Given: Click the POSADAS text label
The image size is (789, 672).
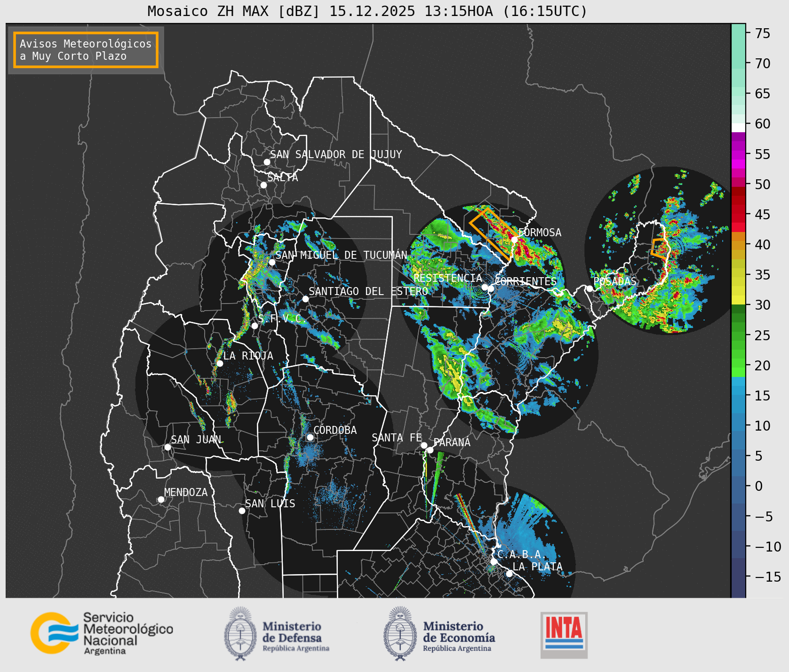Looking at the screenshot, I should [615, 281].
